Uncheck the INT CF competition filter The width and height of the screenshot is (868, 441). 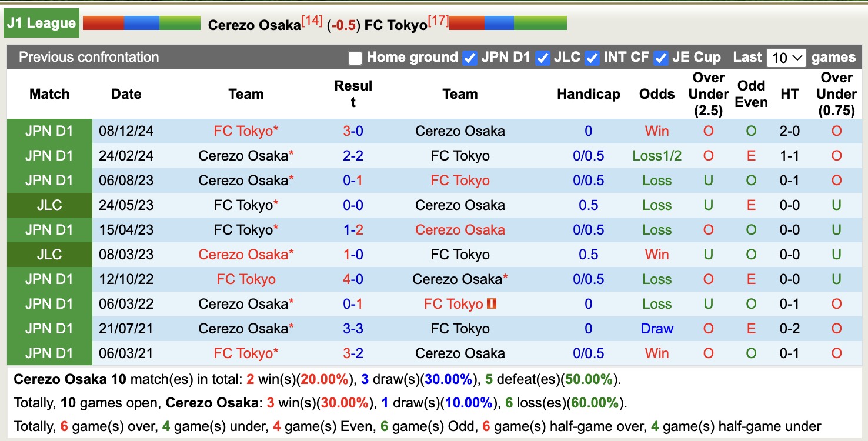(x=592, y=58)
